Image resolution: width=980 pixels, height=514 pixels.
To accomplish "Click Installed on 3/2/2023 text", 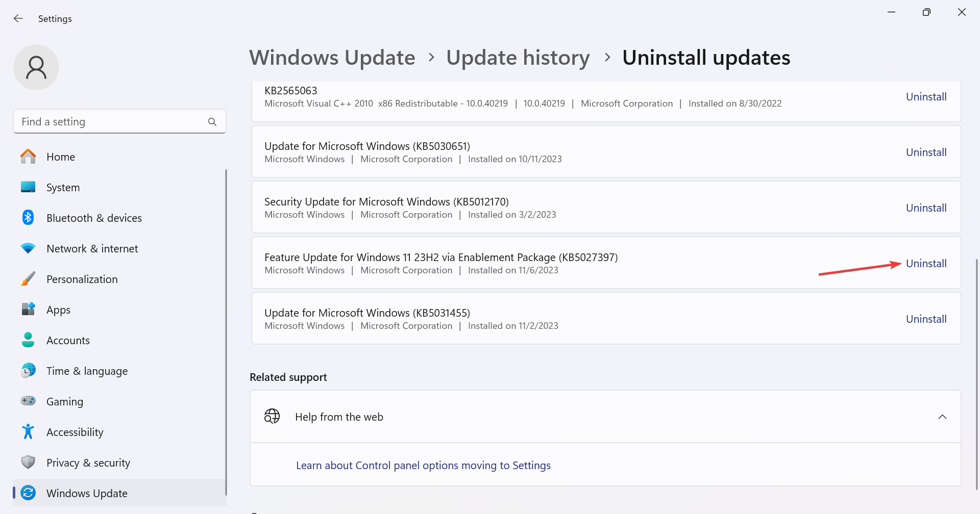I will (512, 215).
